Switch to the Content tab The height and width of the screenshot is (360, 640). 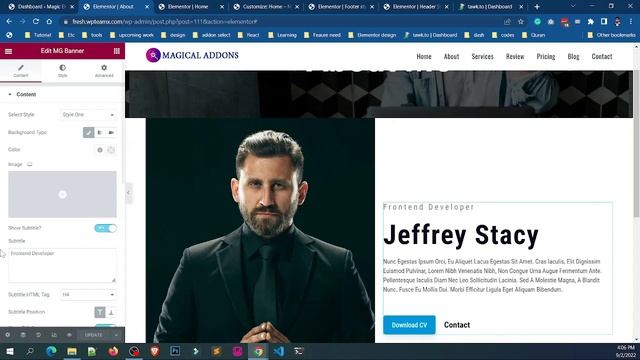point(21,71)
